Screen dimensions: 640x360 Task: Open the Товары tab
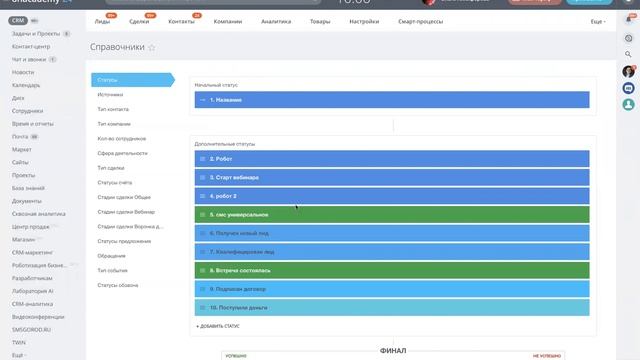[320, 21]
